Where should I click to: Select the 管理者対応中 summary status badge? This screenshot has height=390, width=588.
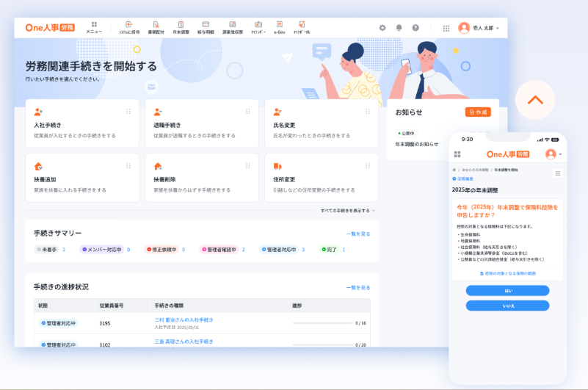point(279,250)
